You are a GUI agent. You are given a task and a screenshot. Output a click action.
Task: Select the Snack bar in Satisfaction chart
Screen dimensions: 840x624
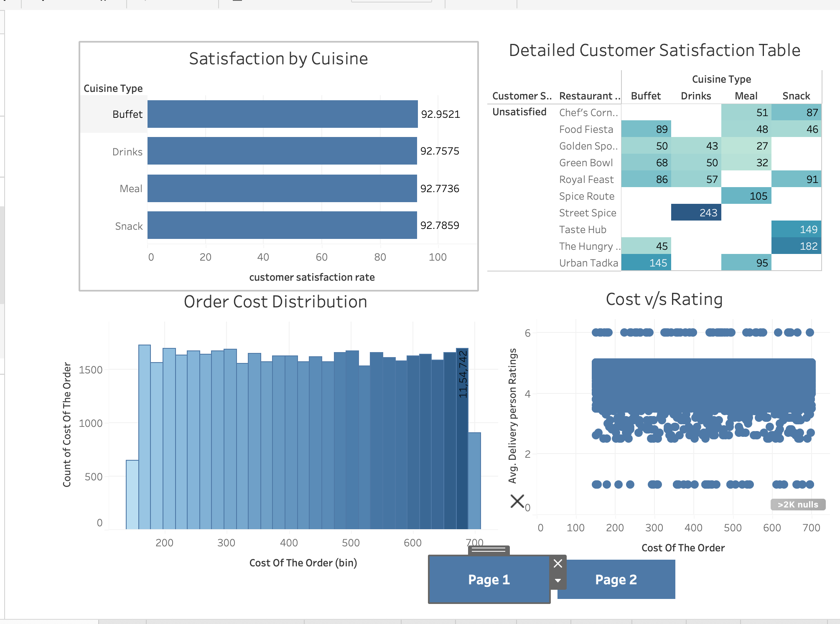(x=283, y=225)
